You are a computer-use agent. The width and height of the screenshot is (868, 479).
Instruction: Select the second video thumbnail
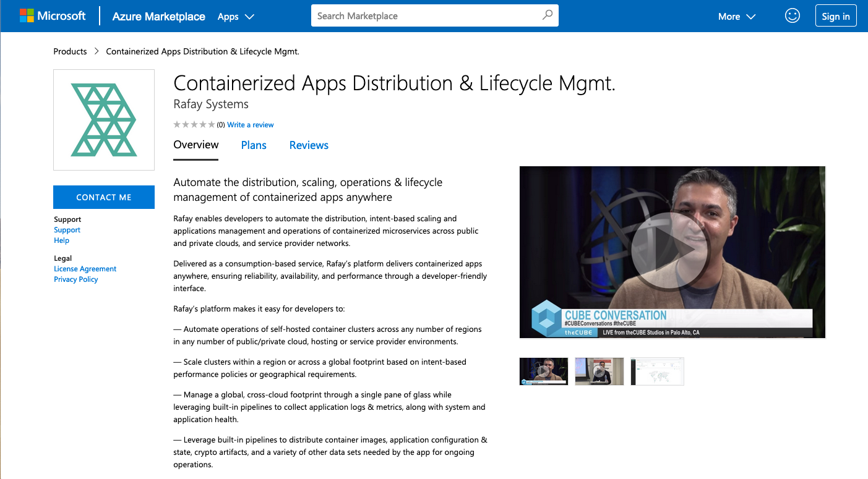(x=599, y=371)
